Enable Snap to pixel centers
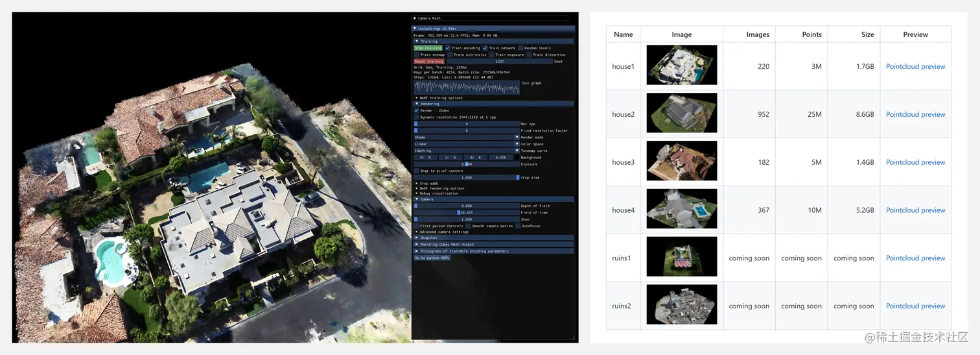 417,171
